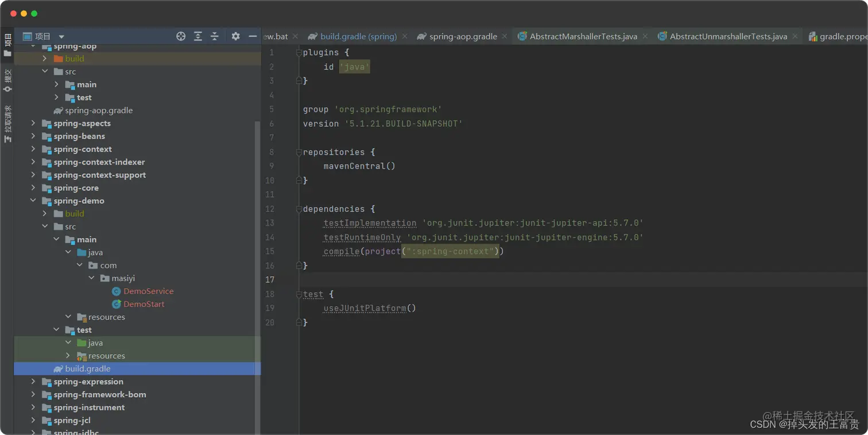This screenshot has height=435, width=868.
Task: Hide the project tool window with minus icon
Action: tap(253, 36)
